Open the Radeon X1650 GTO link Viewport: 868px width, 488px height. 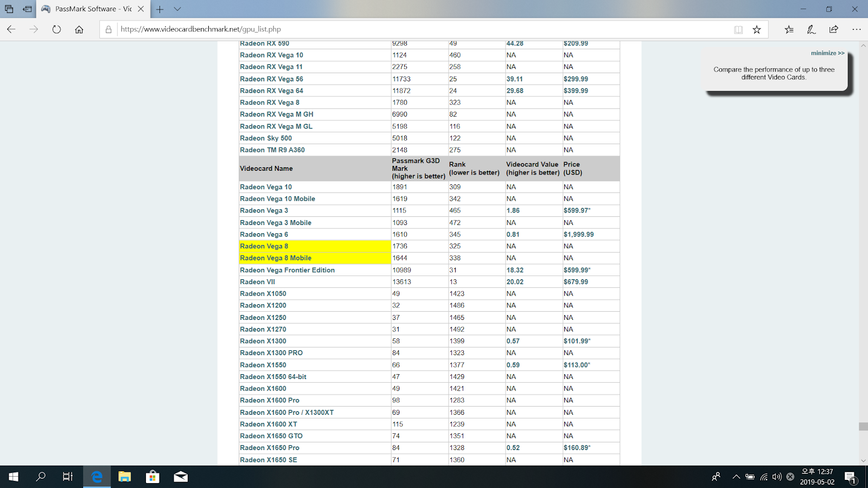point(271,436)
